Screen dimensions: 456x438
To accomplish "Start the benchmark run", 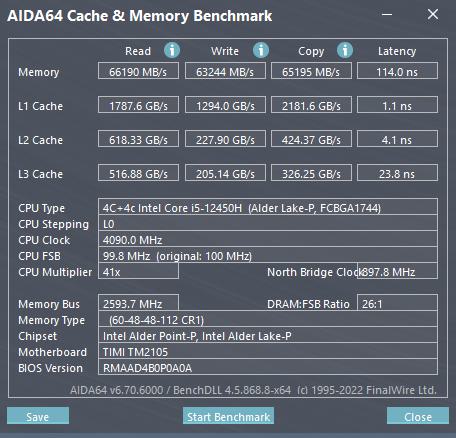I will 228,416.
